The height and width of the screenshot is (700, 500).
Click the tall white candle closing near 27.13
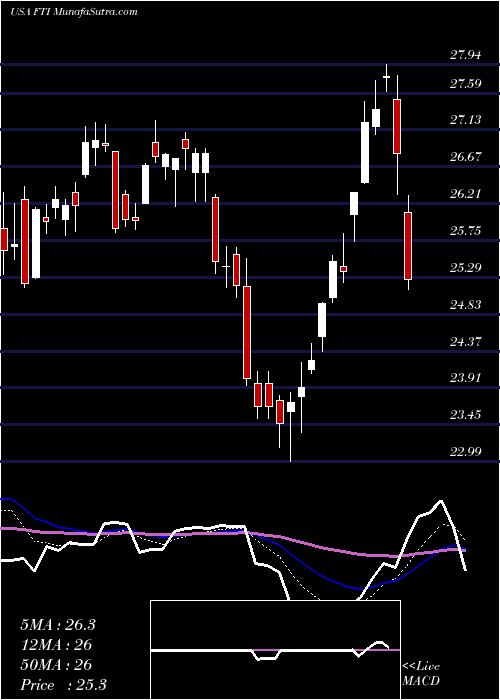(x=365, y=152)
